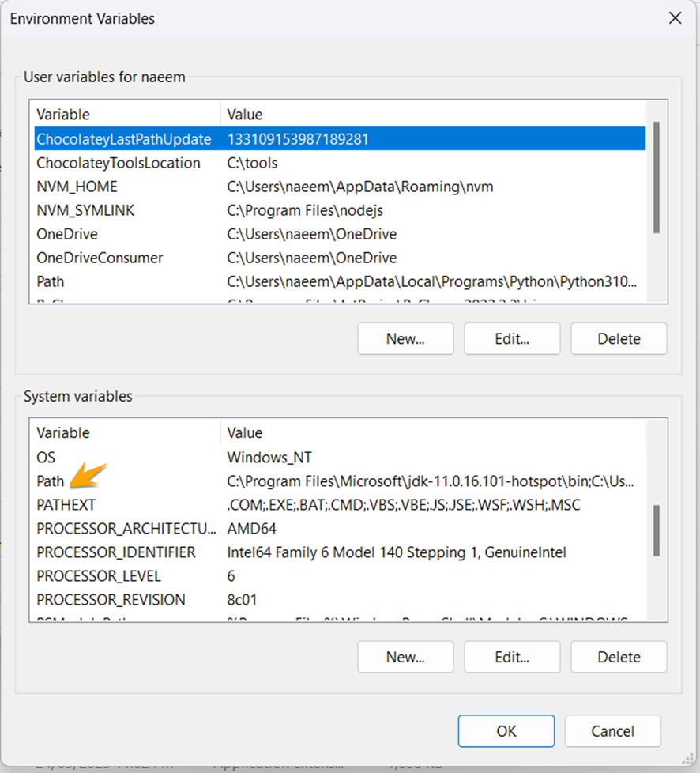Delete the selected system variable
Viewport: 700px width, 773px height.
point(619,657)
